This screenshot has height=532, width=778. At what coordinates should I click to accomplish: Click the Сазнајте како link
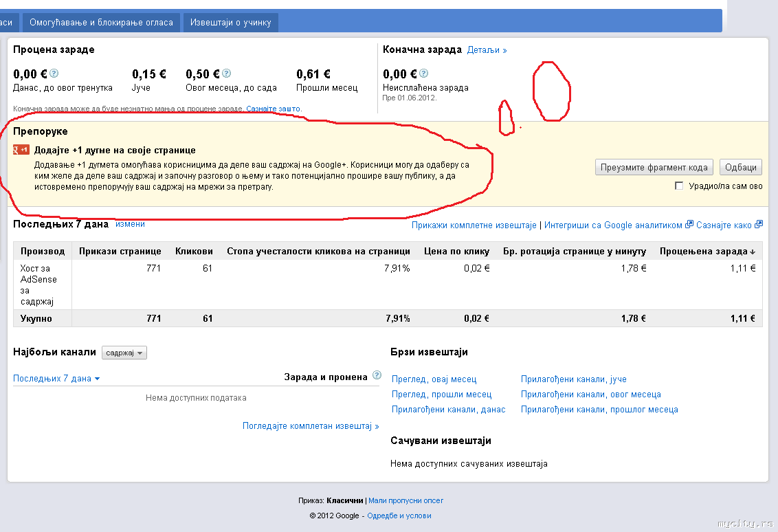(724, 225)
